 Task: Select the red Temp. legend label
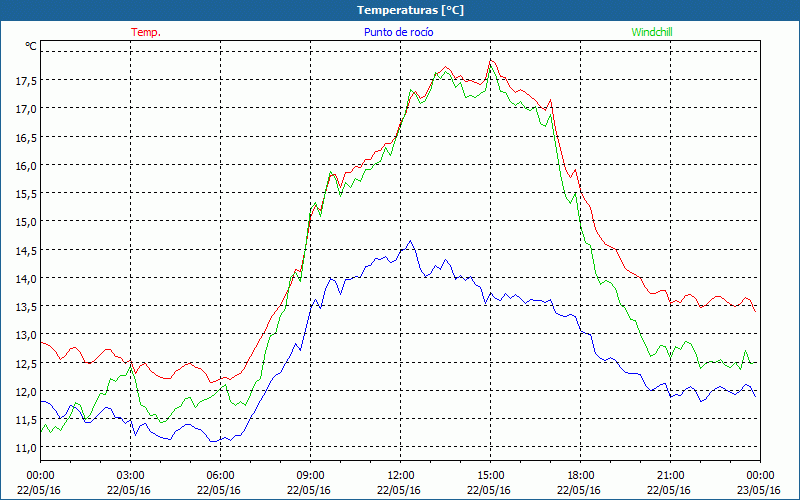[x=146, y=32]
